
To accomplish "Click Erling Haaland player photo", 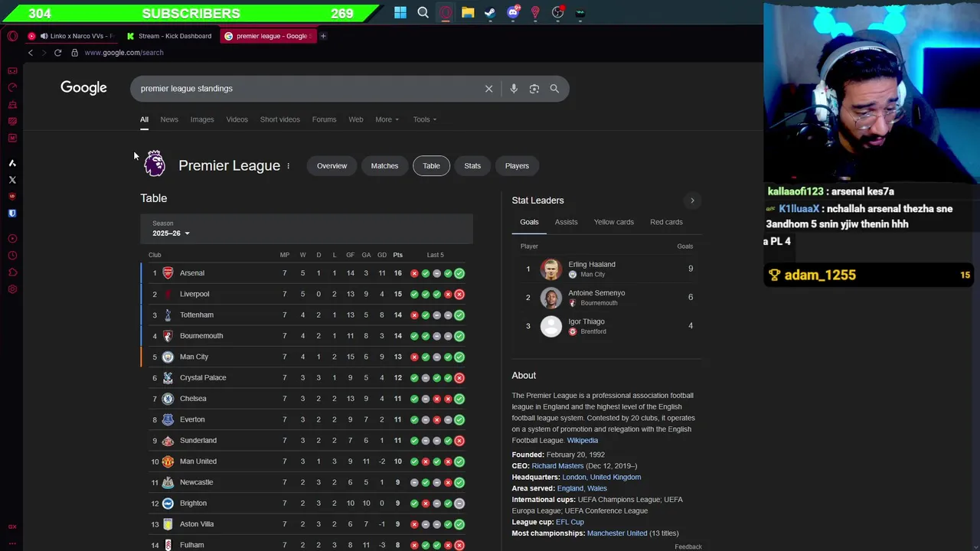I will (x=550, y=269).
